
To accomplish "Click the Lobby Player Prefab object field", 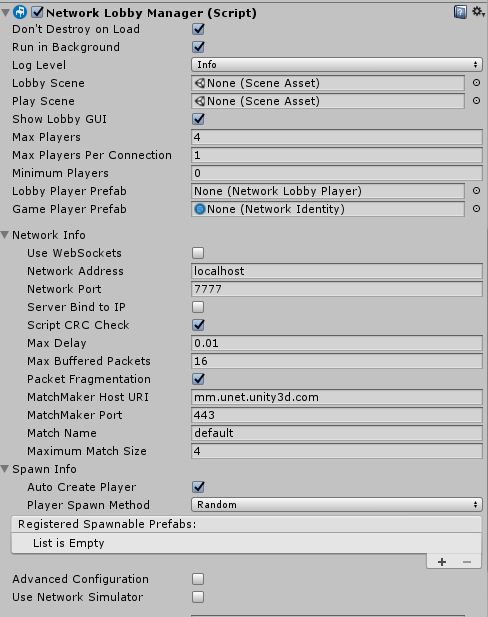I will tap(328, 191).
